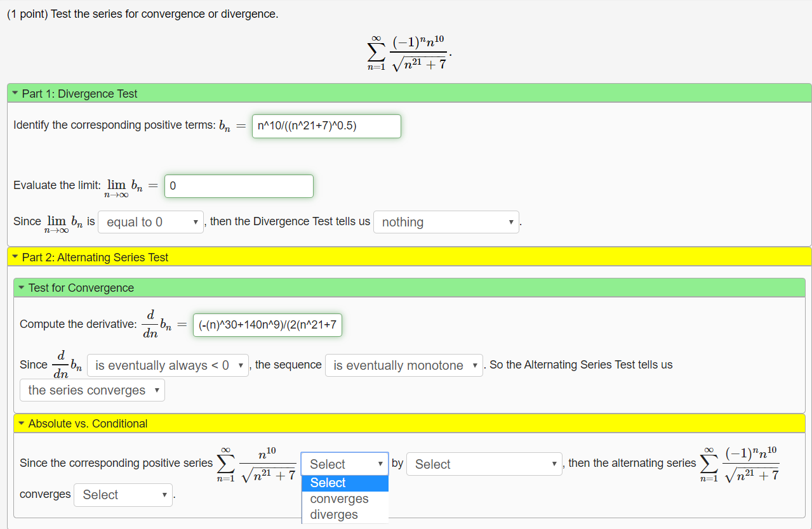
Task: Choose "converges" from the open dropdown list
Action: coord(339,499)
